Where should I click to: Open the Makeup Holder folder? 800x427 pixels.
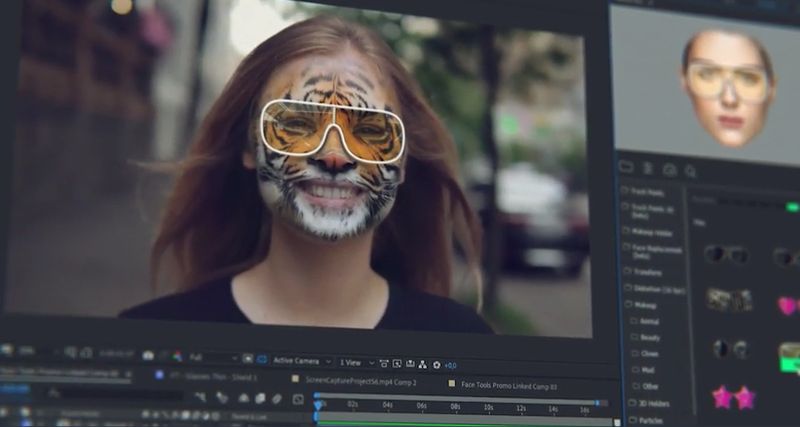coord(648,232)
